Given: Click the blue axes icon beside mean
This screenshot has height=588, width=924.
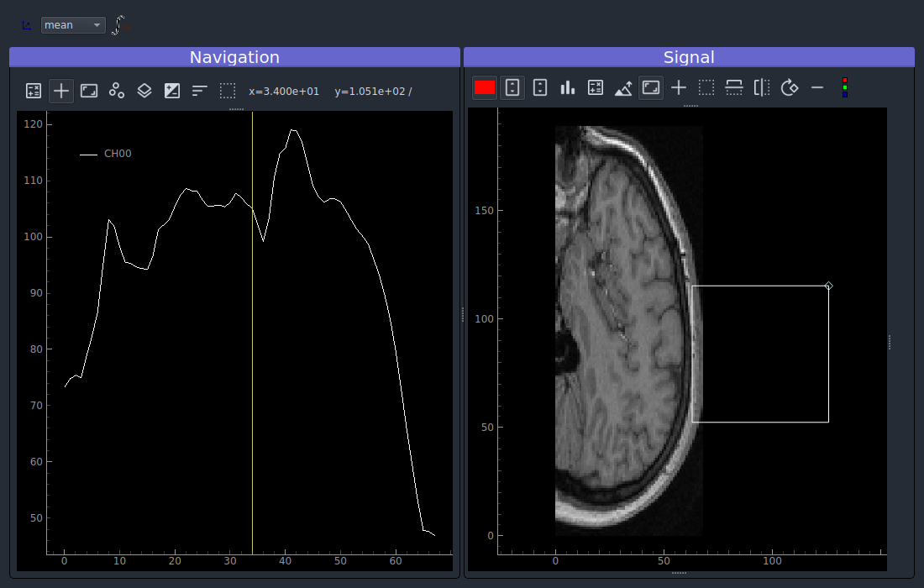Looking at the screenshot, I should pos(26,25).
